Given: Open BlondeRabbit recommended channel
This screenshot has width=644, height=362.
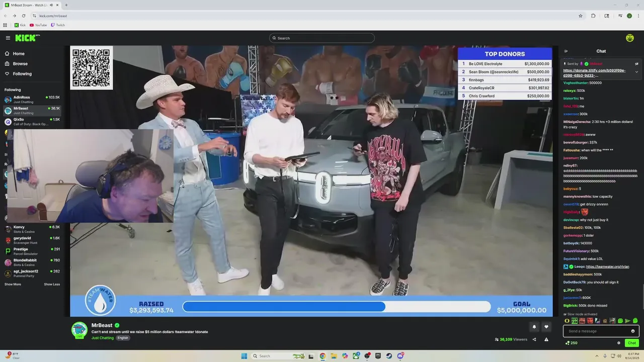Looking at the screenshot, I should (32, 262).
